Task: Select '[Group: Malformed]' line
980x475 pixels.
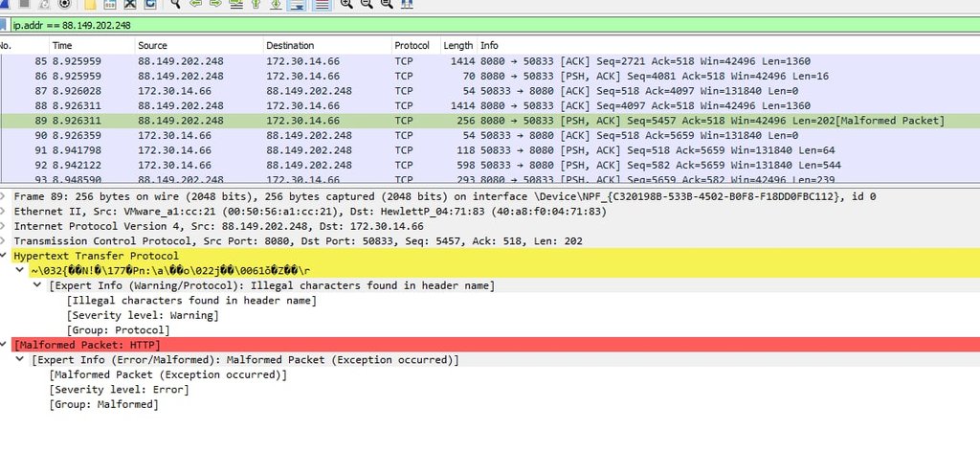Action: click(x=103, y=404)
